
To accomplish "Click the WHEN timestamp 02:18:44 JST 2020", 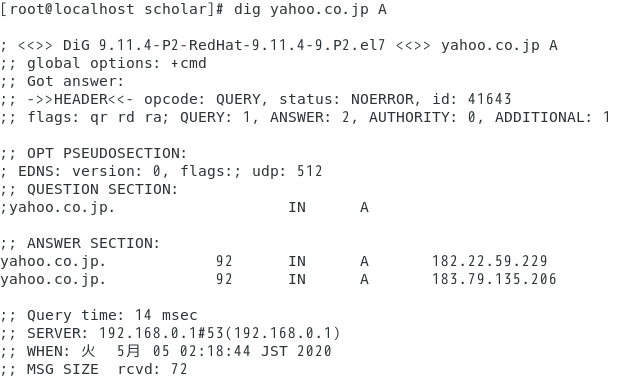I will 255,351.
